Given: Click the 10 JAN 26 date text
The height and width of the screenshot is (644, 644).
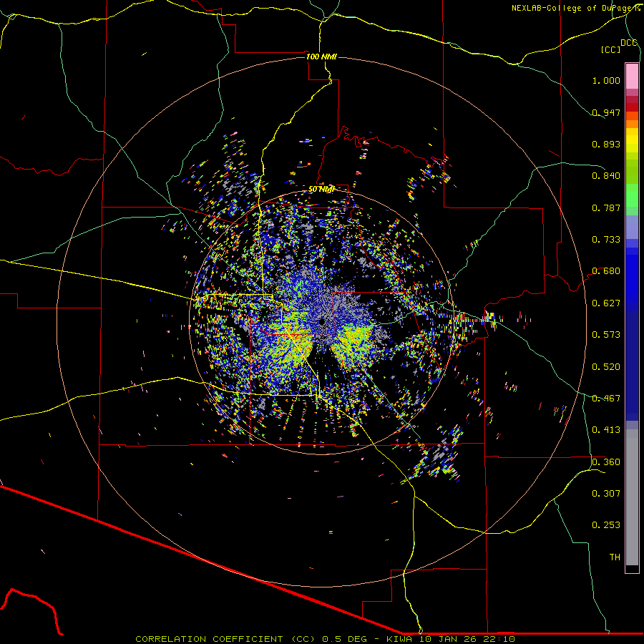Looking at the screenshot, I should click(x=447, y=639).
